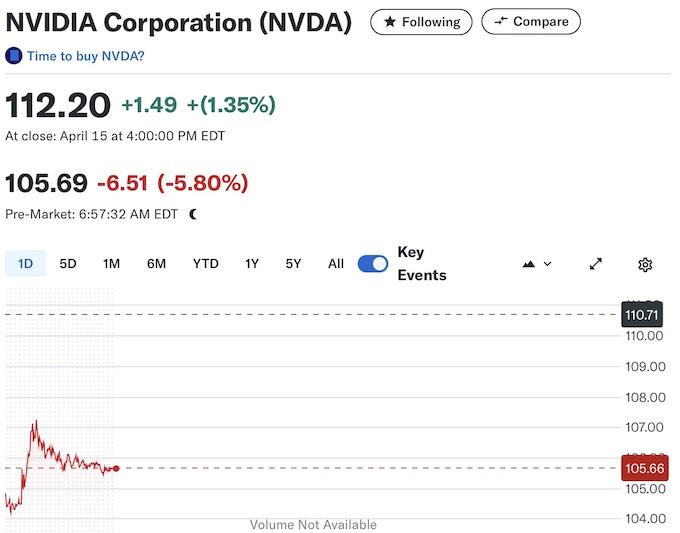Image resolution: width=680 pixels, height=533 pixels.
Task: Select the 1M time range
Action: [111, 264]
